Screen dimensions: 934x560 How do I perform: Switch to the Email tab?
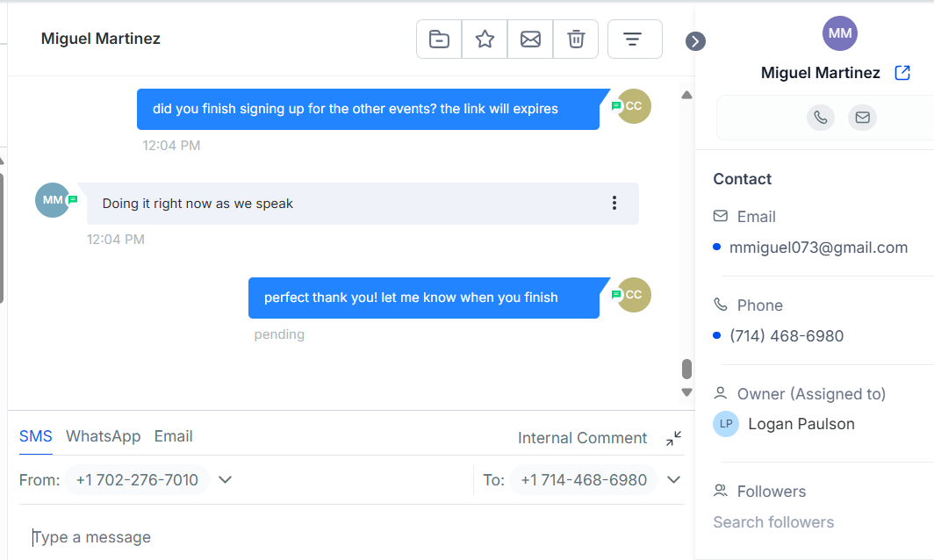(x=174, y=437)
